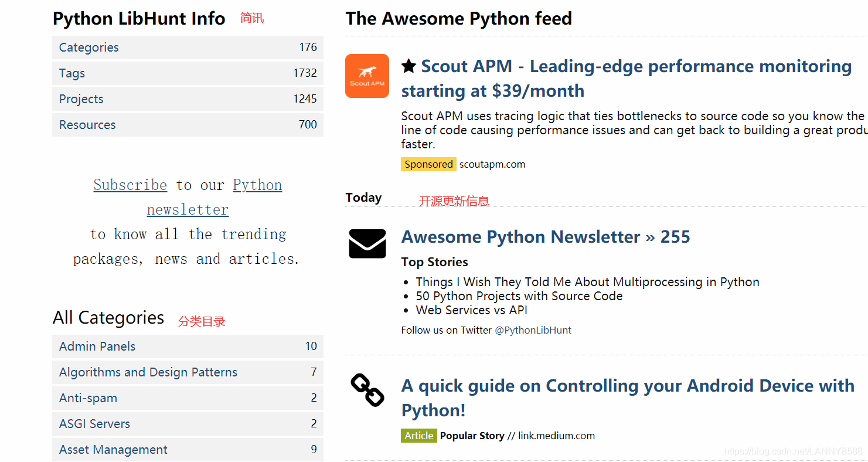Image resolution: width=868 pixels, height=462 pixels.
Task: Click the 700 count beside Resources
Action: 308,125
